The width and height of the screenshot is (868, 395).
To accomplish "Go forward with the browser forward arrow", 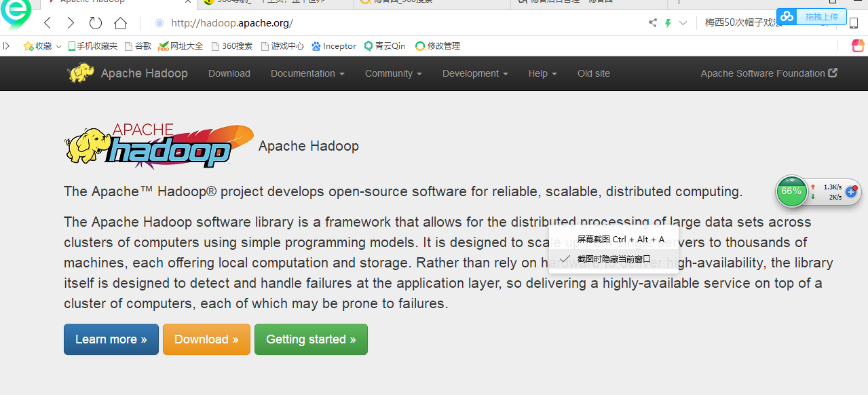I will pos(71,23).
